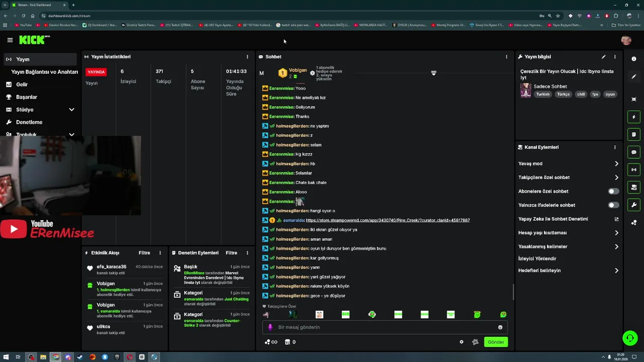Select Yayın in the left sidebar
Viewport: 644px width, 362px height.
(x=40, y=59)
